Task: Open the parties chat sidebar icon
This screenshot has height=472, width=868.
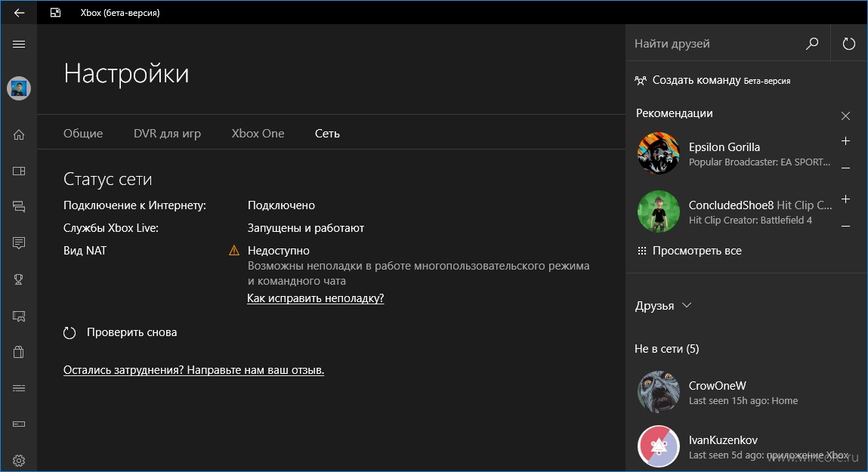Action: pos(19,207)
